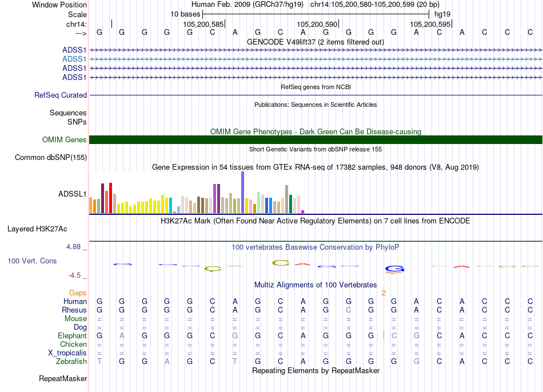Viewport: 543px width, 392px height.
Task: Click the OMIM Genes label on the left
Action: click(64, 140)
